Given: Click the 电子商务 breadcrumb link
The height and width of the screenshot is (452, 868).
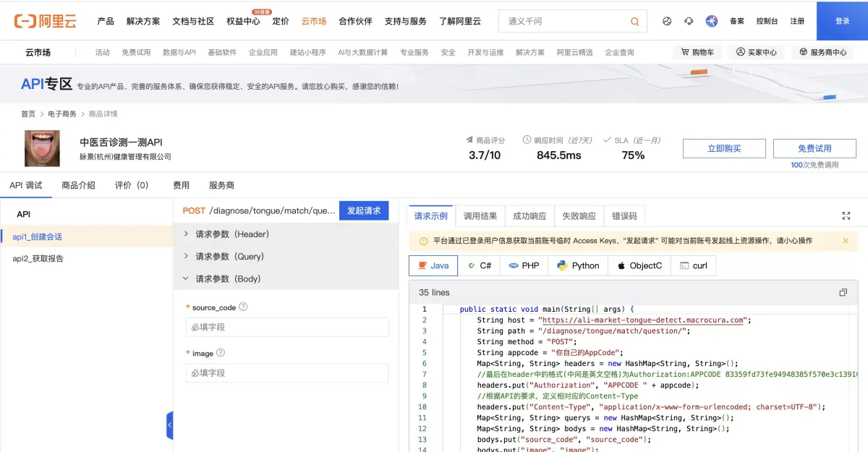Looking at the screenshot, I should 62,114.
